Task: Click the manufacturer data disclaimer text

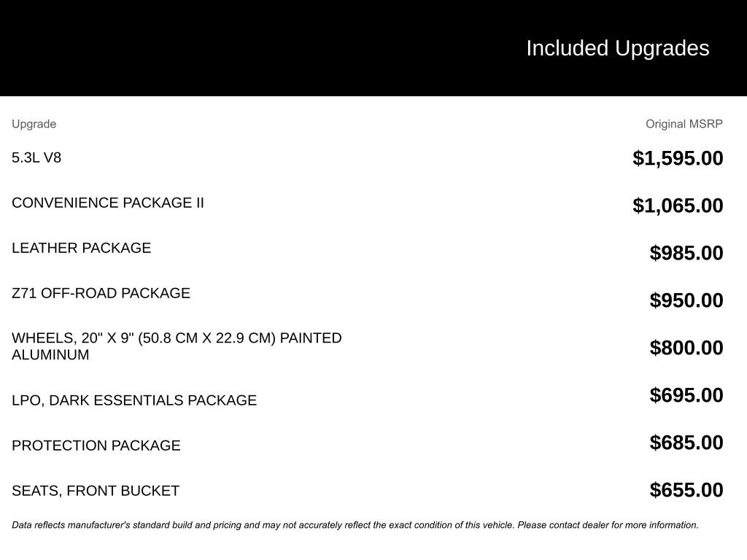Action: (x=355, y=525)
